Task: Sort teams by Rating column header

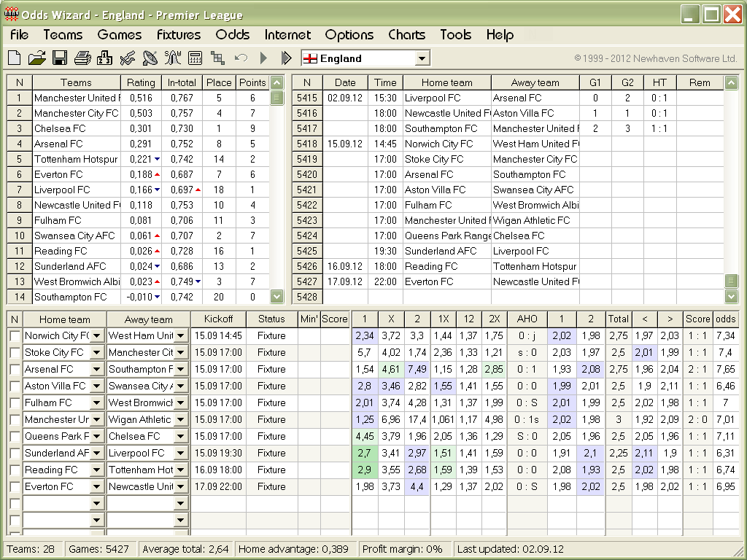Action: 141,82
